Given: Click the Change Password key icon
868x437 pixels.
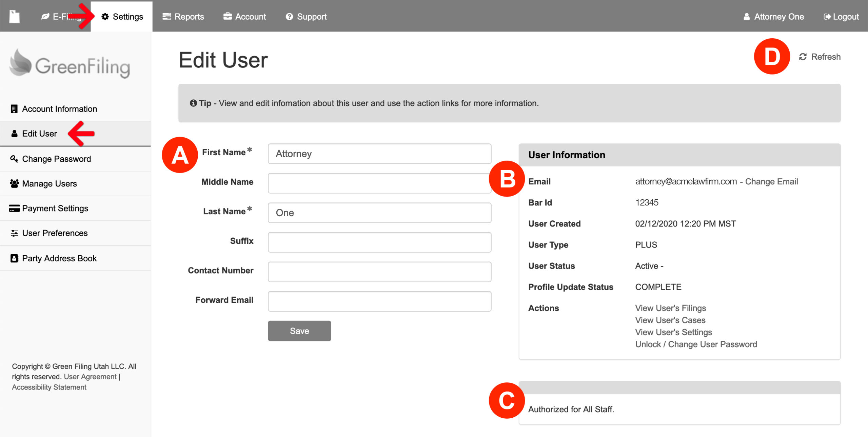Looking at the screenshot, I should click(x=14, y=159).
